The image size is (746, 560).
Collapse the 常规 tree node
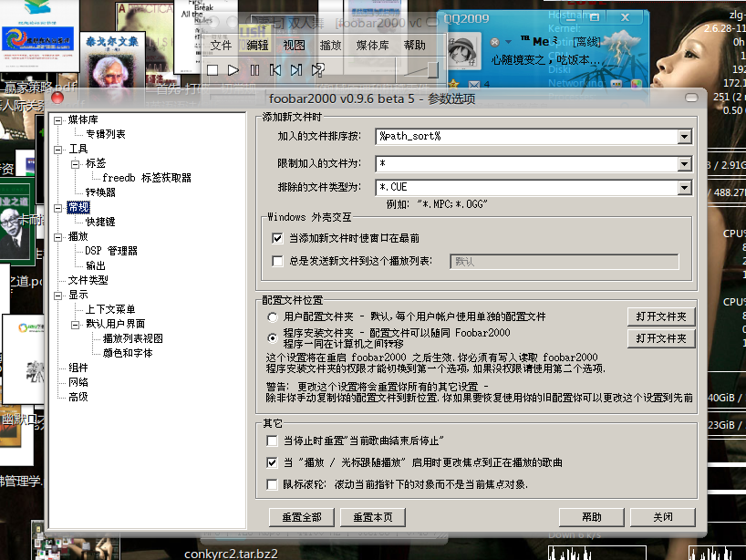click(x=58, y=208)
